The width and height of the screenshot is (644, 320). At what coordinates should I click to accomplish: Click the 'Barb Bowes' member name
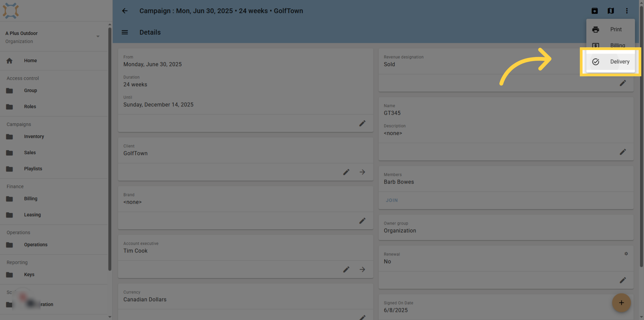pyautogui.click(x=399, y=182)
